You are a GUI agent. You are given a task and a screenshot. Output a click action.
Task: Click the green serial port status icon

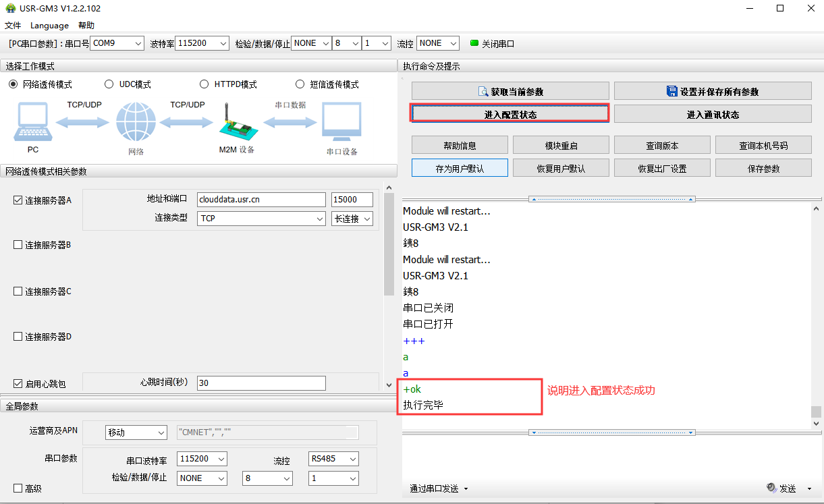click(474, 43)
